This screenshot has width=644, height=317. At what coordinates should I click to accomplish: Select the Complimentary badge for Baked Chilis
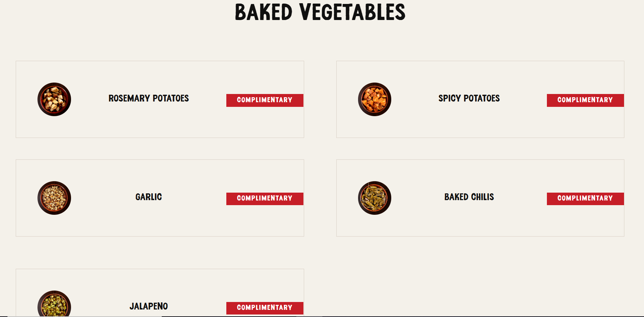585,199
